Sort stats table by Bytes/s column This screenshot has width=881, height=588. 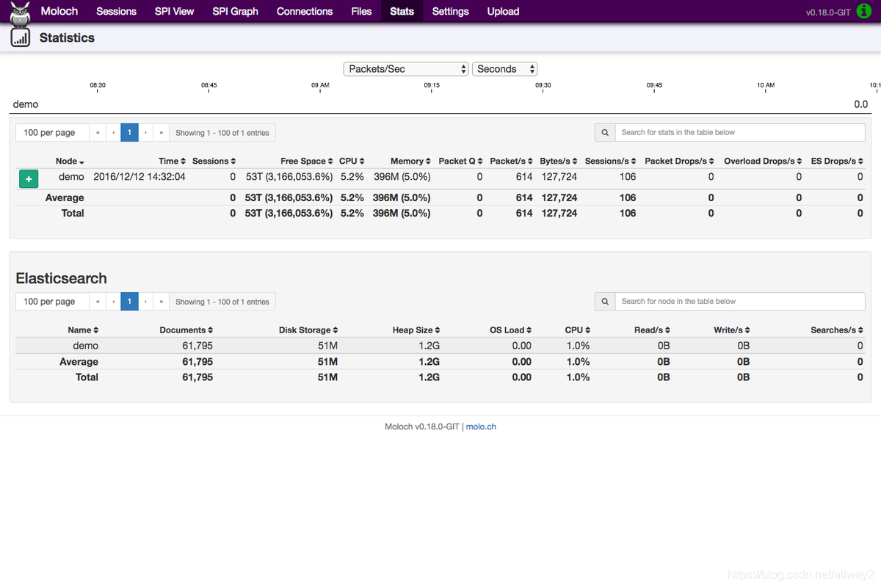tap(559, 161)
